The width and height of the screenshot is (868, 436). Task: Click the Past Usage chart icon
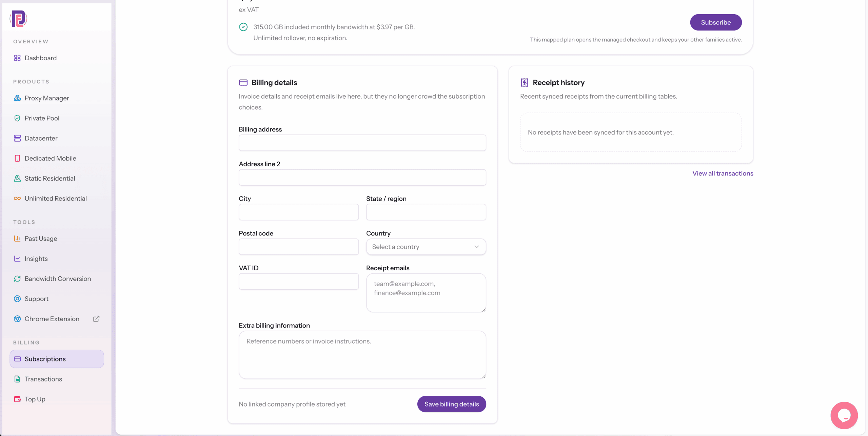pyautogui.click(x=17, y=238)
